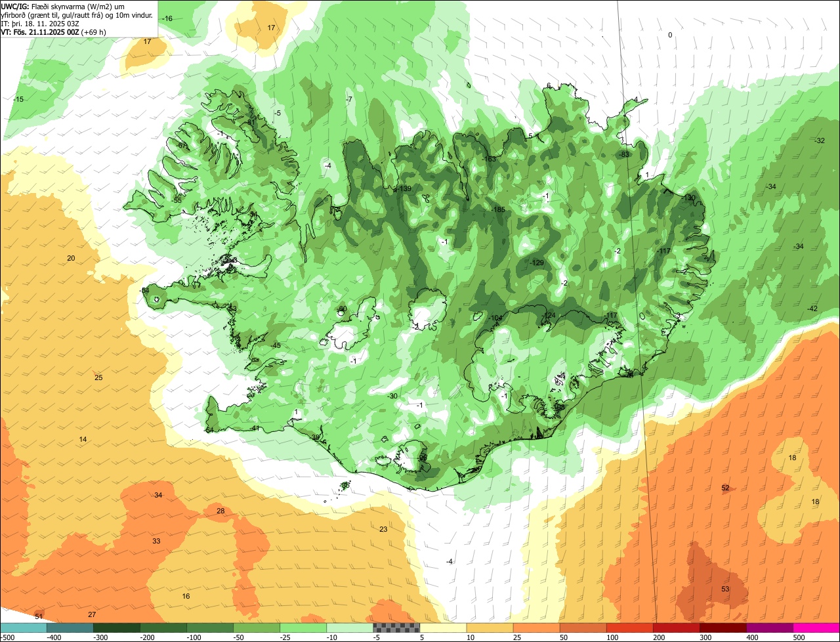Image resolution: width=840 pixels, height=642 pixels.
Task: Click the yellow-orange 10 to 25 legend swatch
Action: tap(490, 628)
